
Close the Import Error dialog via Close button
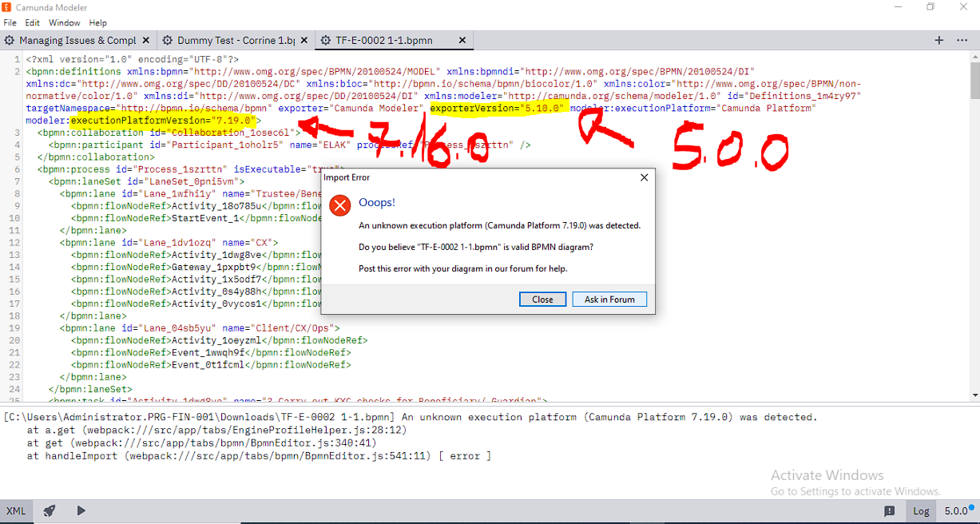542,299
